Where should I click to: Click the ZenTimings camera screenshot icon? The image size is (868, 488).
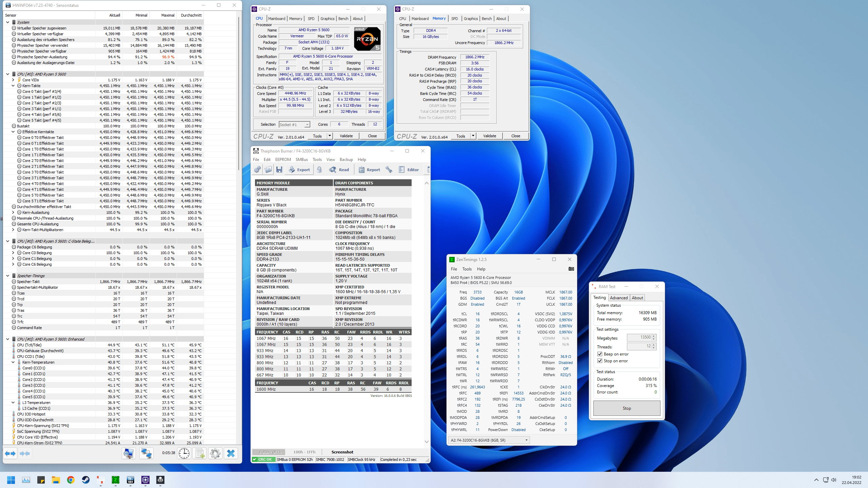point(571,269)
